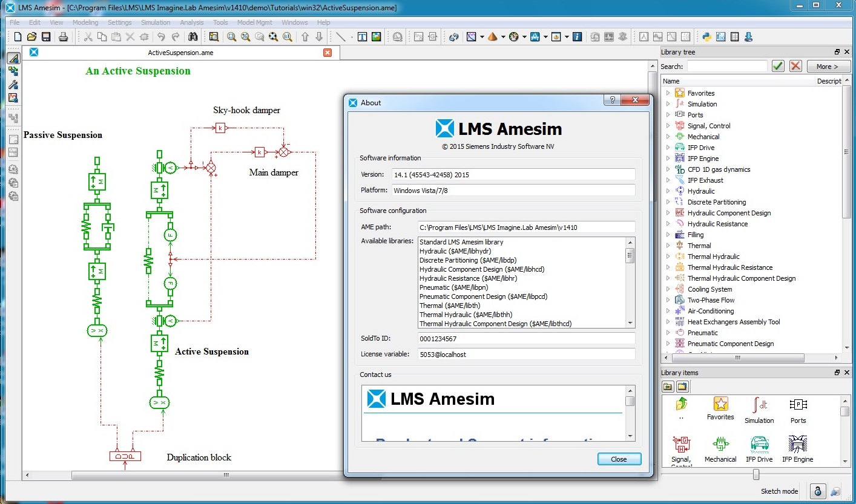Click the About dialog help '?' button
Screen dimensions: 856x504
[x=612, y=101]
